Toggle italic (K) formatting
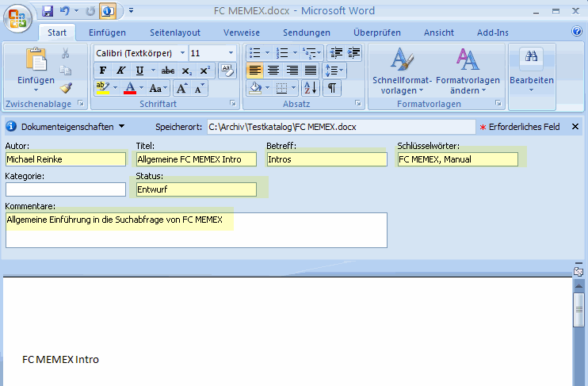 [120, 71]
